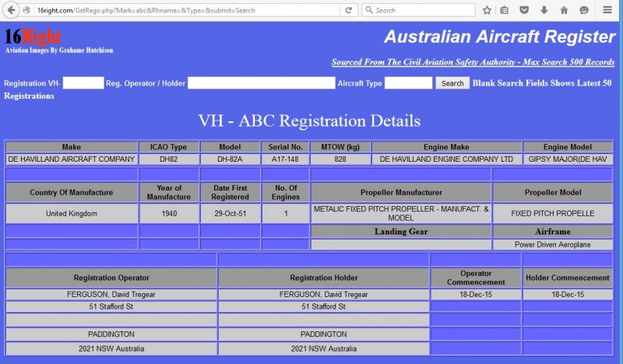Select the year 1940 cell
This screenshot has height=364, width=623.
coord(169,214)
